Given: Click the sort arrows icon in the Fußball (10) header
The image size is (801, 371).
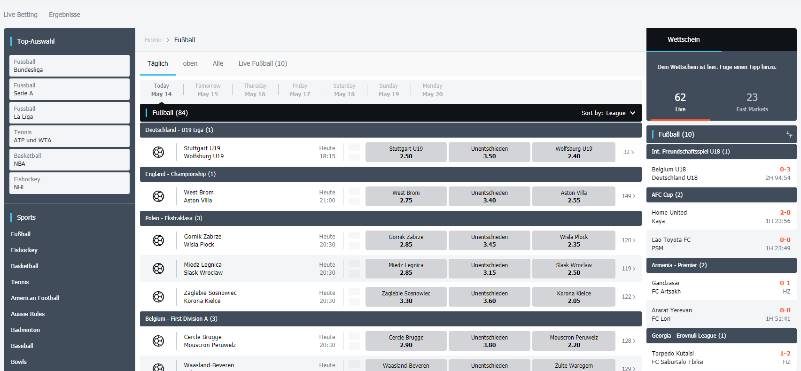Looking at the screenshot, I should (x=789, y=134).
